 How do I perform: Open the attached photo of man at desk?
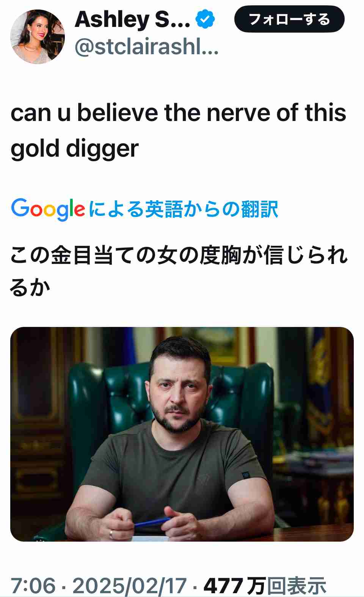[182, 434]
